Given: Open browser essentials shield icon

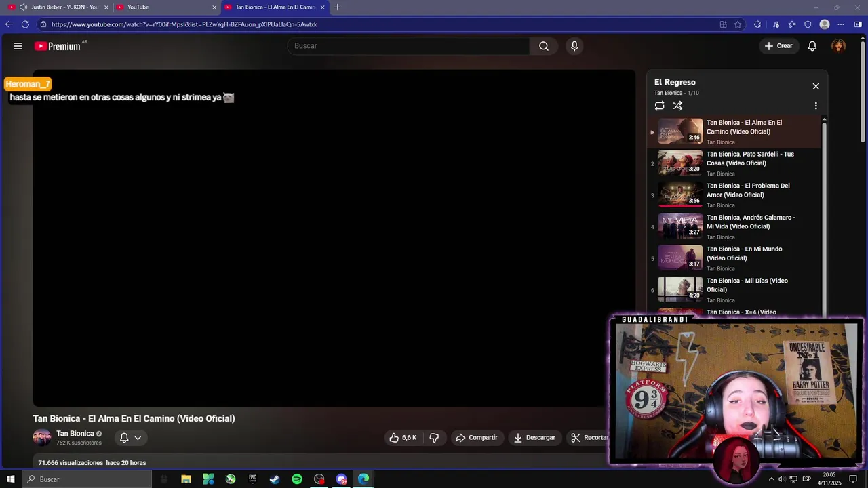Looking at the screenshot, I should click(x=808, y=24).
